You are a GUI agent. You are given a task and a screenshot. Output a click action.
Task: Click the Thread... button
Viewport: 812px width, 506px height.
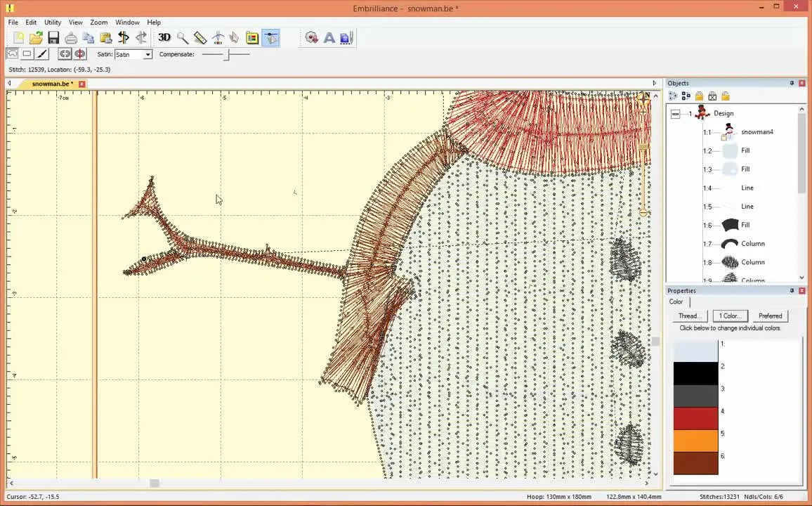pyautogui.click(x=690, y=316)
